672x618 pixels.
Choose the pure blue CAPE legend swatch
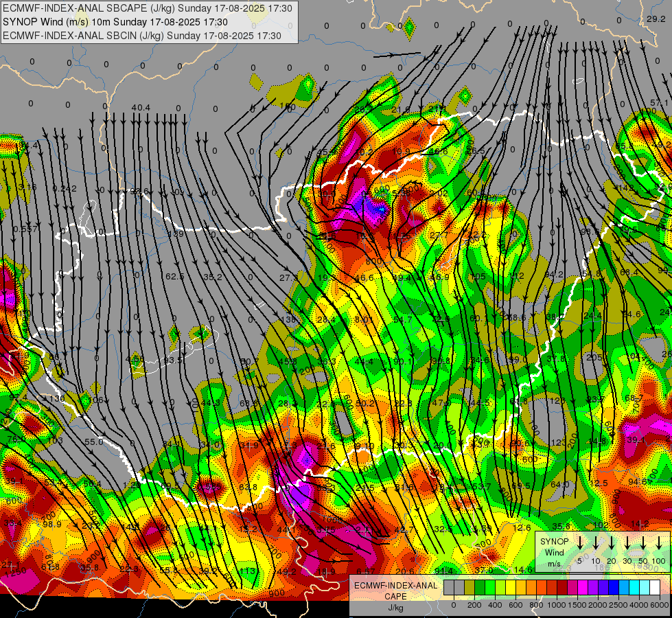point(614,588)
